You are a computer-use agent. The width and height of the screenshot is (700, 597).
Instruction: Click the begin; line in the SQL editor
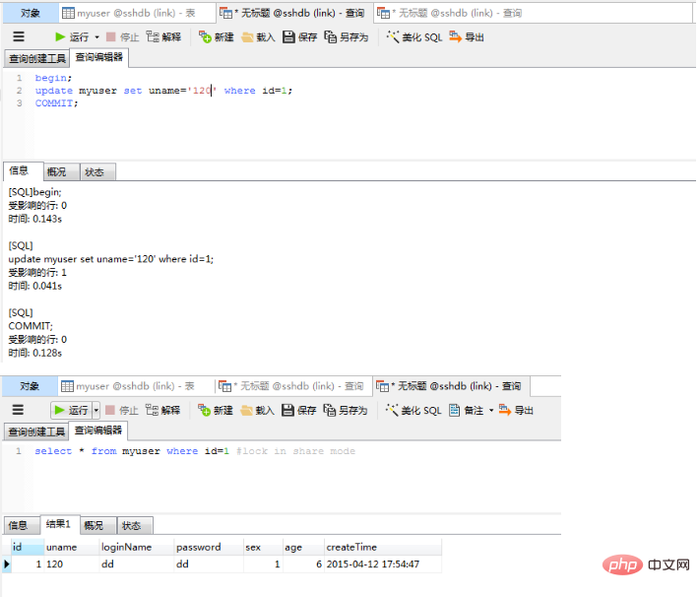coord(53,78)
